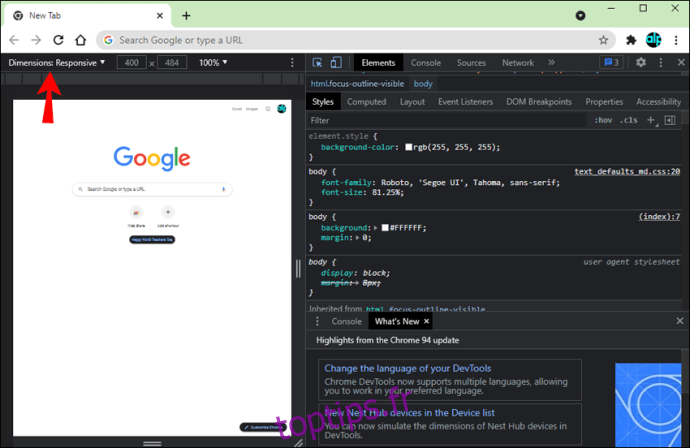This screenshot has height=448, width=690.
Task: Open the Extensions puzzle icon
Action: pyautogui.click(x=631, y=40)
